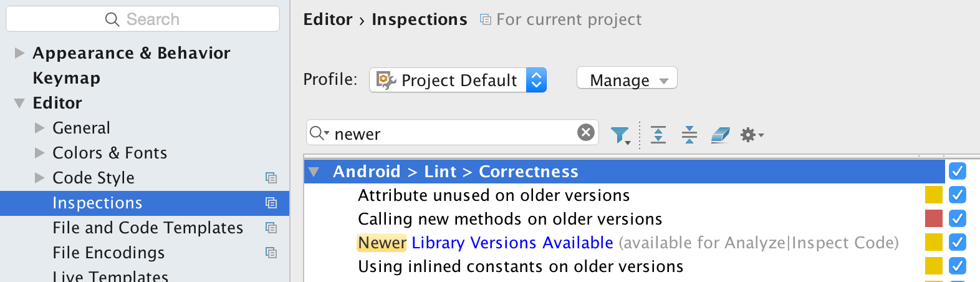Focus the settings Search field

pyautogui.click(x=143, y=19)
